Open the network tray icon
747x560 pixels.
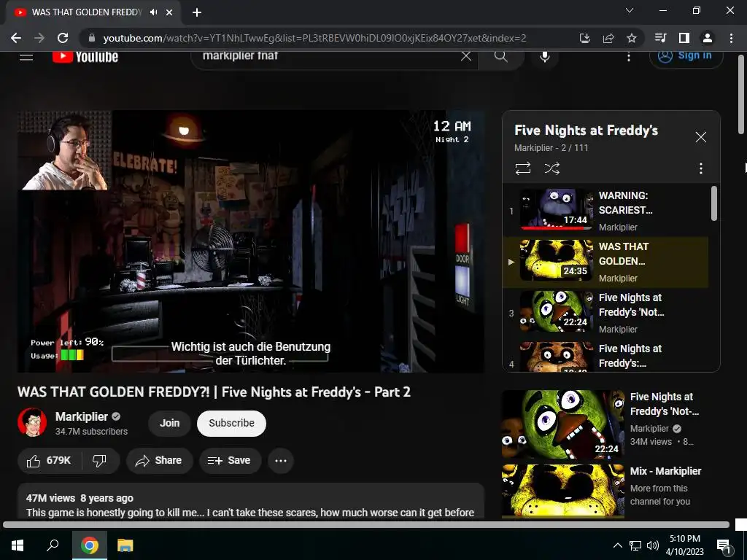tap(635, 545)
